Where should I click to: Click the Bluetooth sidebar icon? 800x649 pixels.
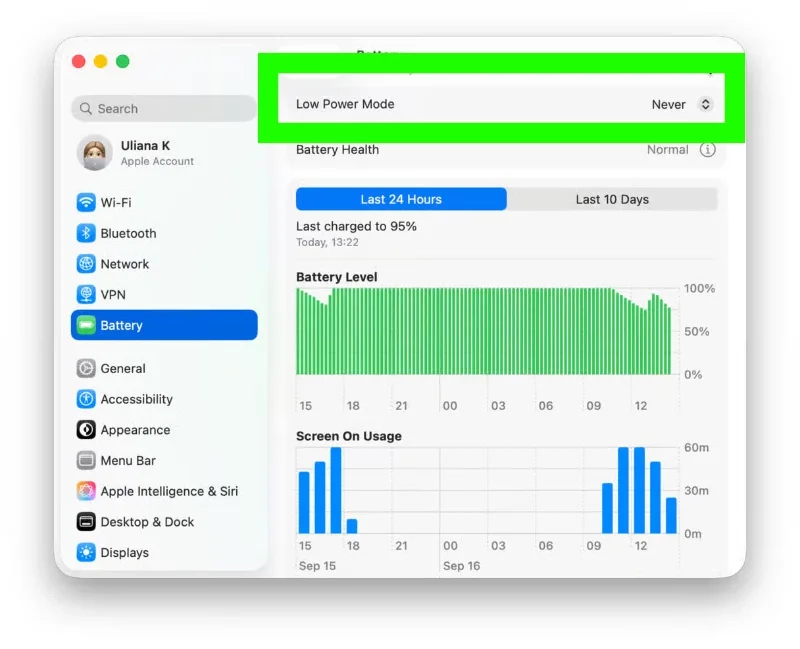point(86,233)
